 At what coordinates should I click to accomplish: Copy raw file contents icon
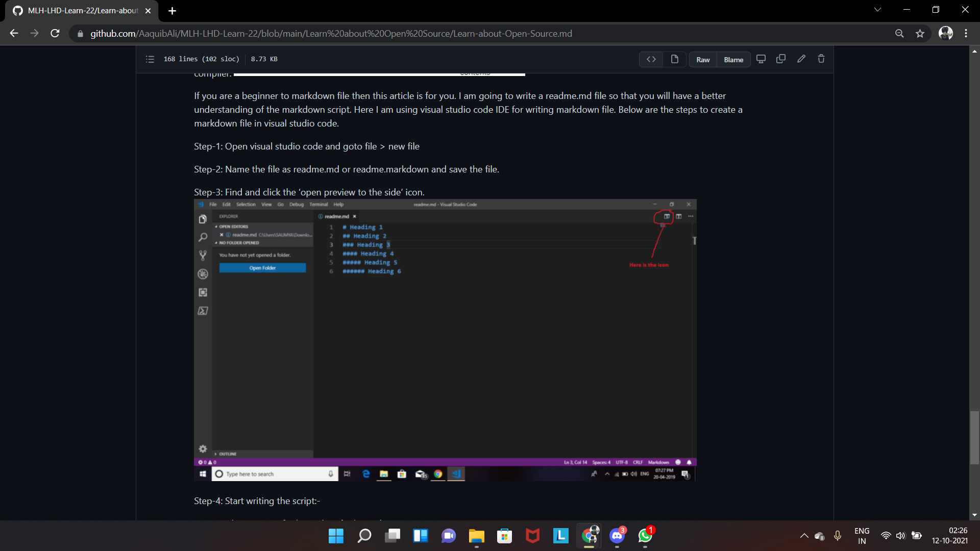pyautogui.click(x=781, y=59)
